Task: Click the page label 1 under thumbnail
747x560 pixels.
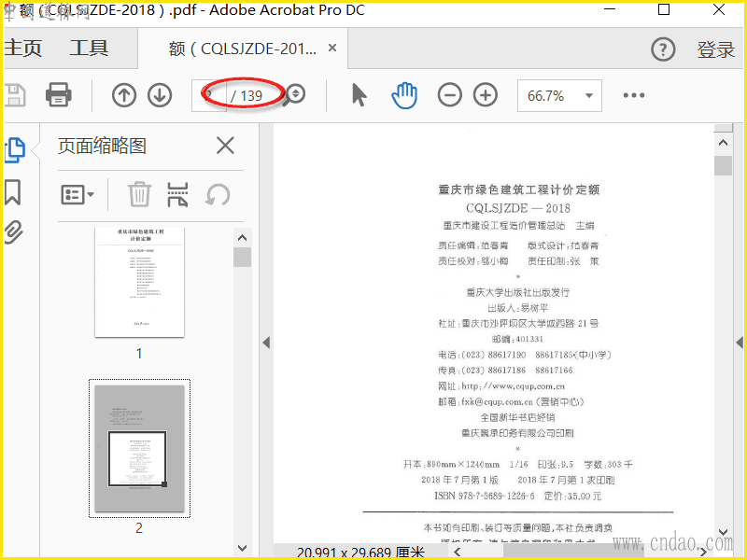Action: pyautogui.click(x=138, y=354)
